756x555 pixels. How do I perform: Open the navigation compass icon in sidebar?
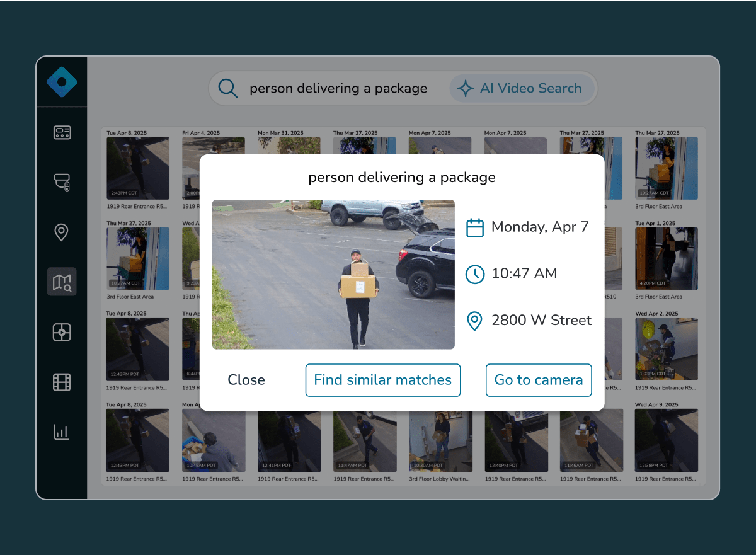coord(62,332)
